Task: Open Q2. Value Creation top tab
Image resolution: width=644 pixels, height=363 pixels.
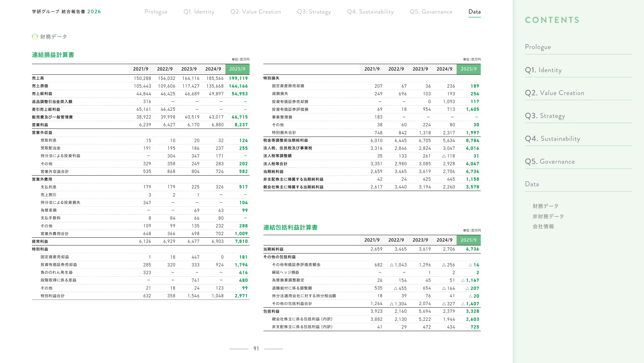Action: (x=256, y=12)
